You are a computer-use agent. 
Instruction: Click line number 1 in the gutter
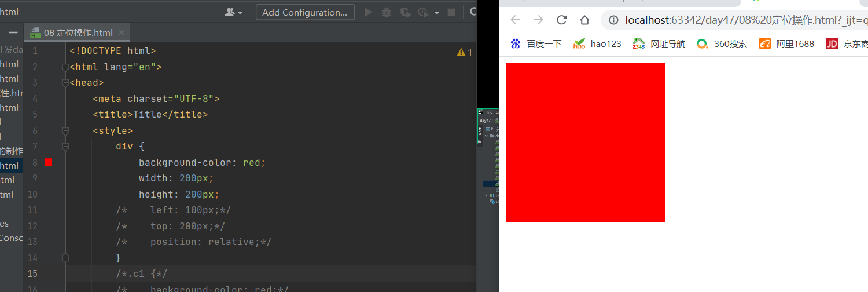click(35, 51)
